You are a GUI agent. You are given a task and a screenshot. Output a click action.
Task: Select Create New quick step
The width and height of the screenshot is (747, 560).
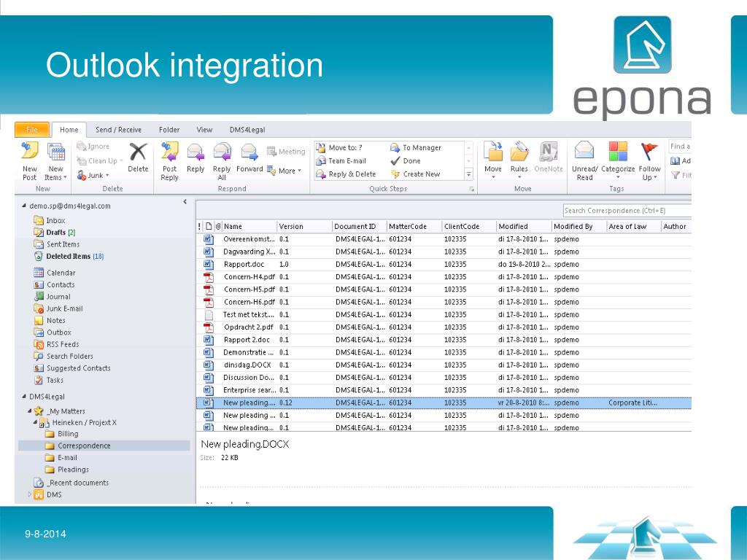(x=415, y=174)
